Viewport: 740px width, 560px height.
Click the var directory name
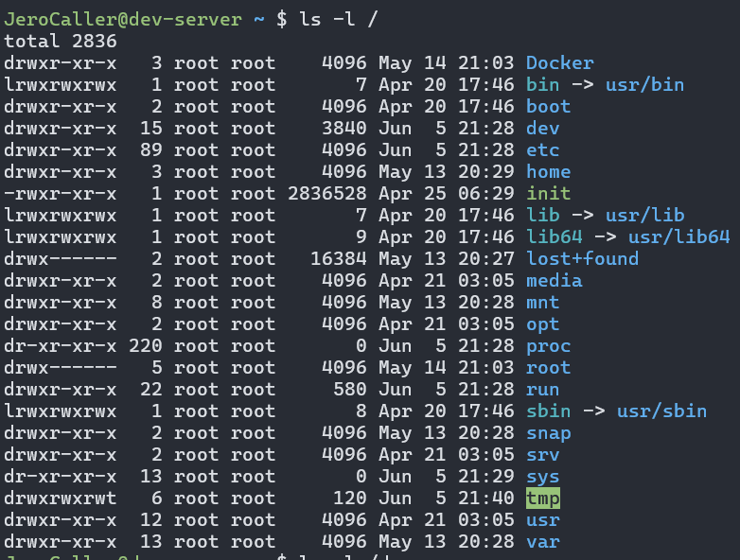point(543,542)
